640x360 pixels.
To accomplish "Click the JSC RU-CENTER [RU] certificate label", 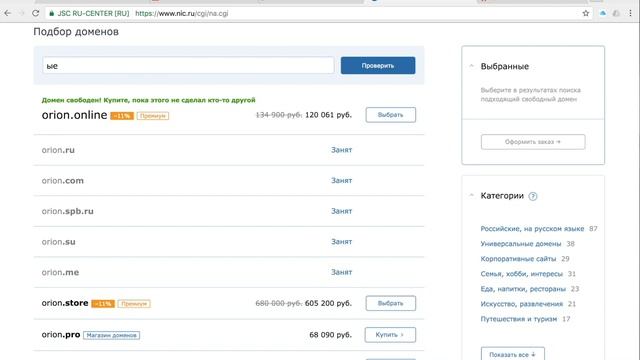I will click(x=93, y=13).
